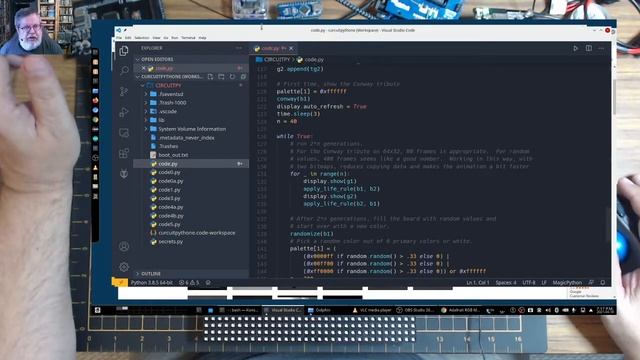Click the notifications bell in status bar
The width and height of the screenshot is (640, 360).
(603, 282)
